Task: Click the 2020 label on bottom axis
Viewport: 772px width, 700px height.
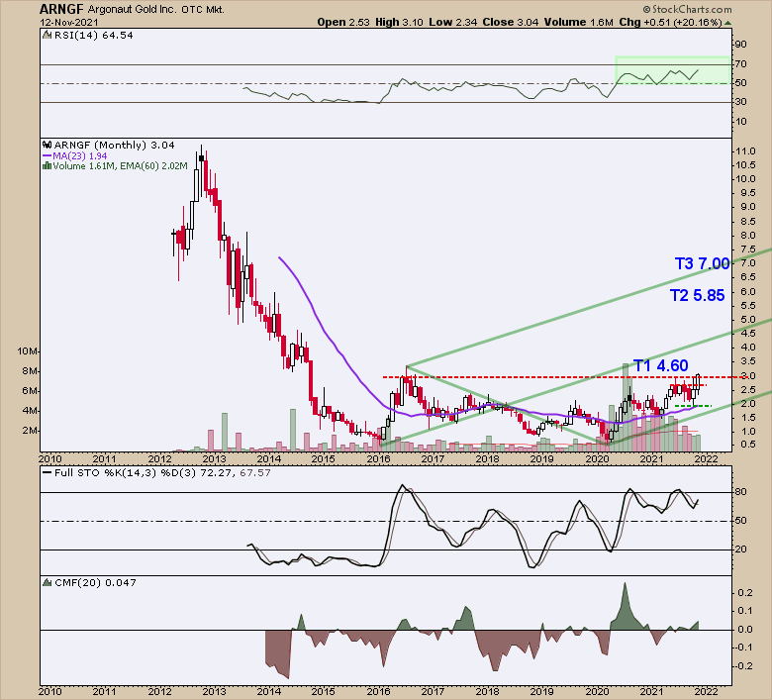Action: 597,692
